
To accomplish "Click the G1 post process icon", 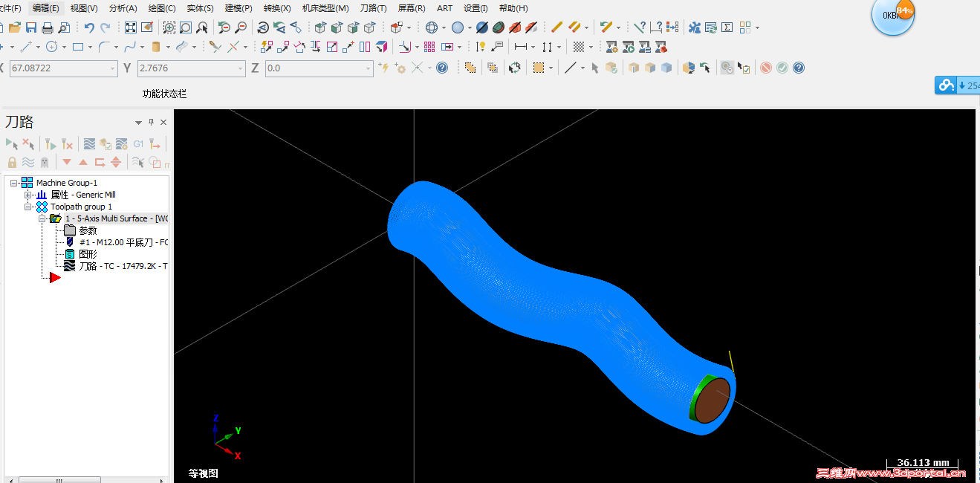I will click(138, 143).
